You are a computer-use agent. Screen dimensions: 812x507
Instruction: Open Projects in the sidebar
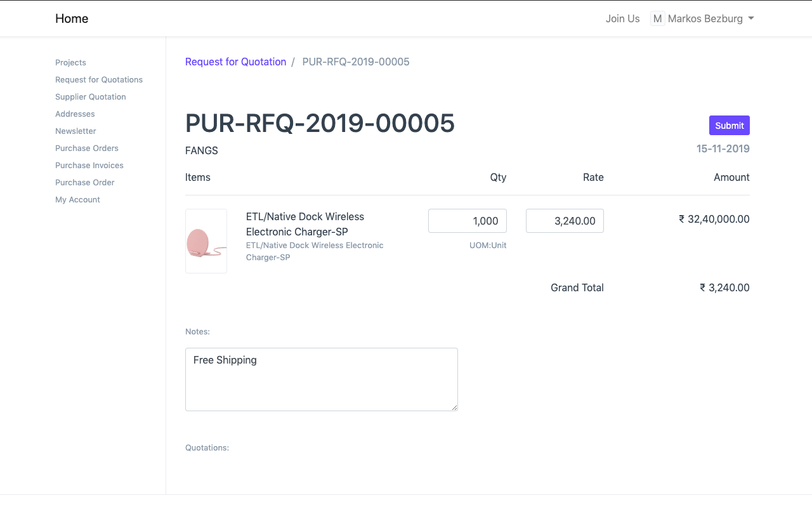pyautogui.click(x=70, y=62)
